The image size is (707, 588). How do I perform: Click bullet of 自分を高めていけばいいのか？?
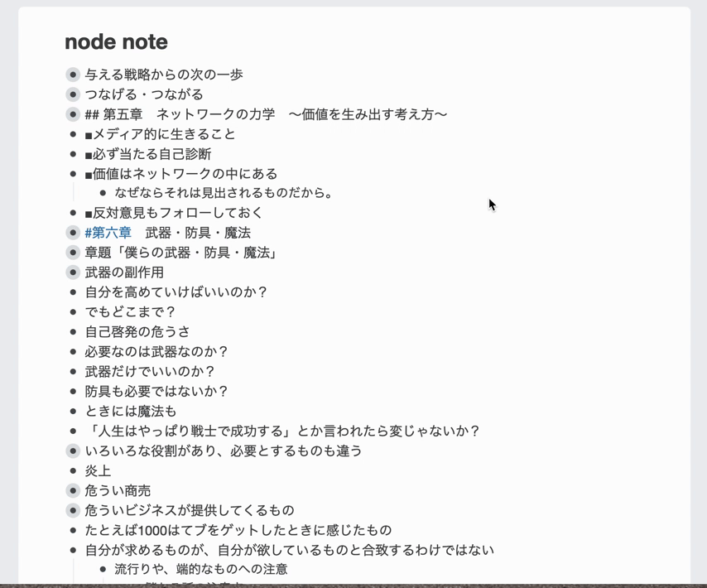[73, 292]
